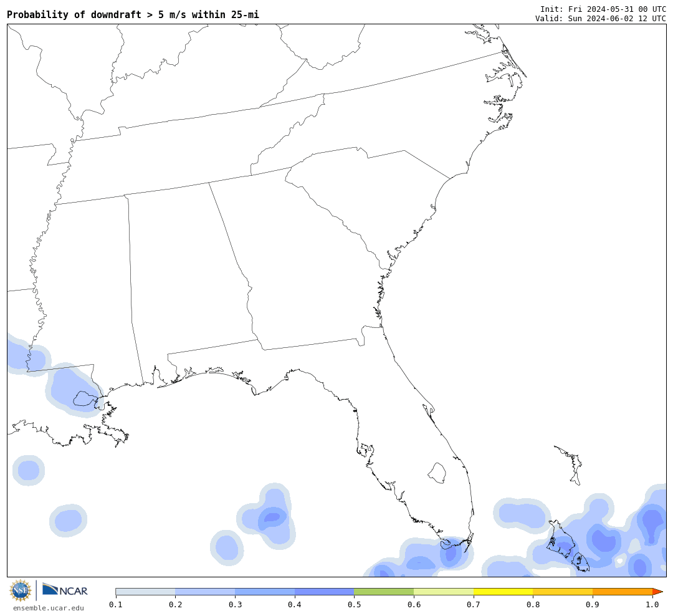This screenshot has width=673, height=616.
Task: Click the 0.3–0.4 blue colorbar segment
Action: [265, 592]
